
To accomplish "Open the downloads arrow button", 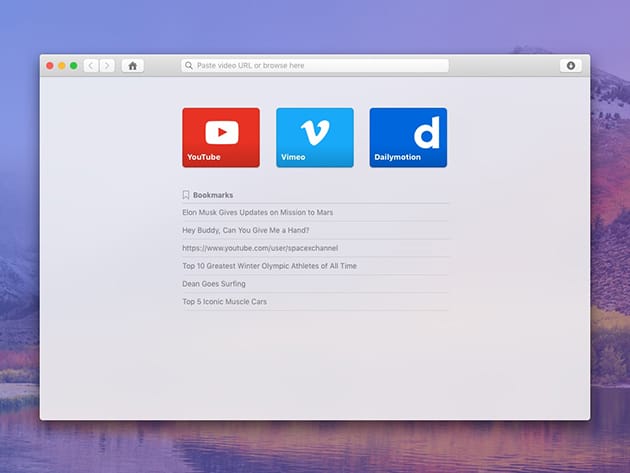I will click(571, 66).
